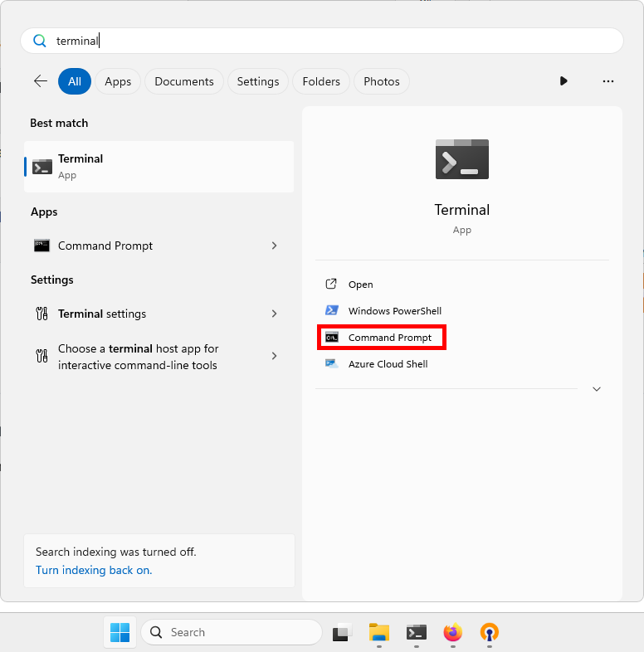Click the taskbar Search box
Viewport: 644px width, 652px height.
tap(232, 632)
